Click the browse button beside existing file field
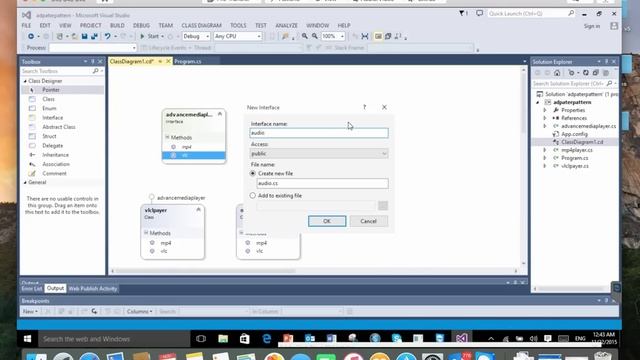The image size is (640, 360). tap(383, 206)
